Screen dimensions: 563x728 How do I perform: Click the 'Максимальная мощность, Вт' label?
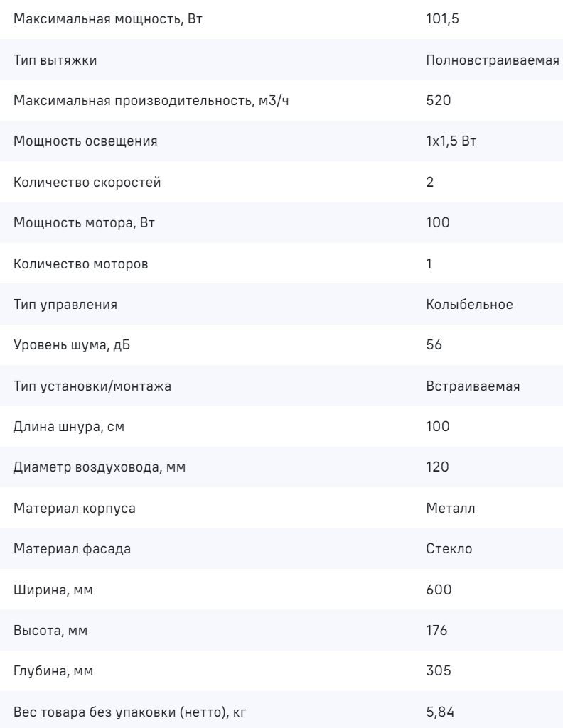click(108, 19)
